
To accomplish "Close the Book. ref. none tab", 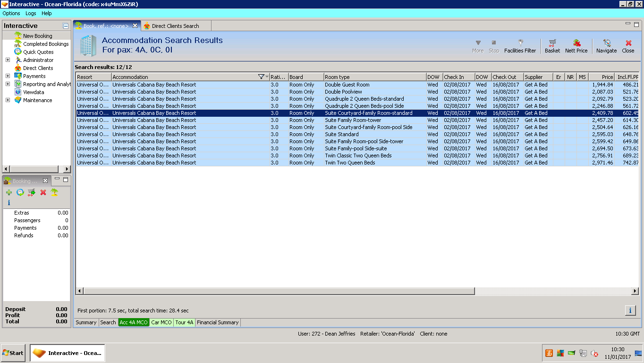I will click(x=135, y=26).
